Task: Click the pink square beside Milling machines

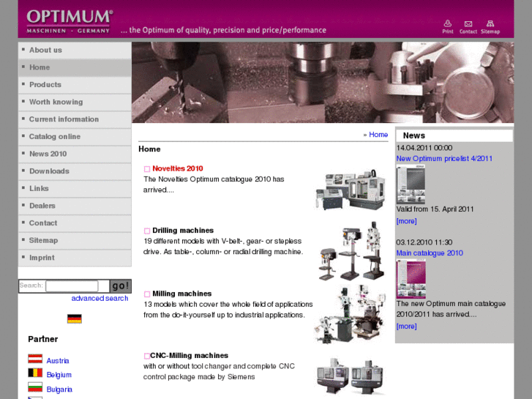Action: coord(147,294)
